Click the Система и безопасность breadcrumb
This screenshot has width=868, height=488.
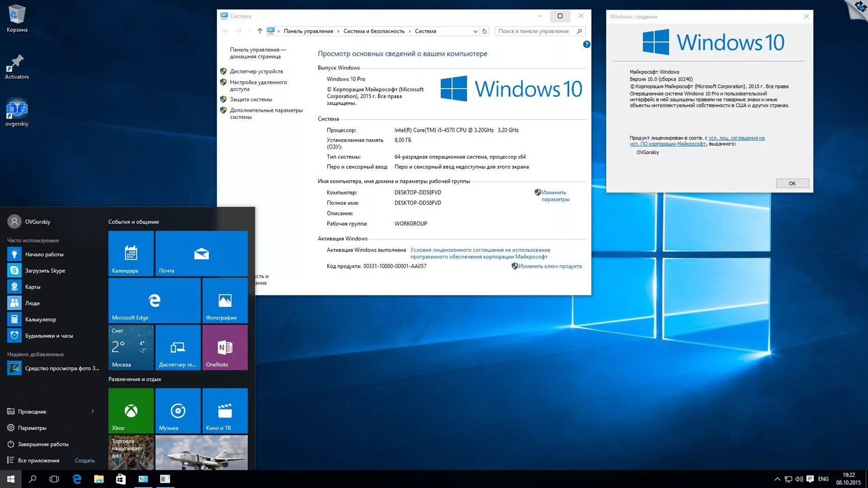tap(374, 31)
